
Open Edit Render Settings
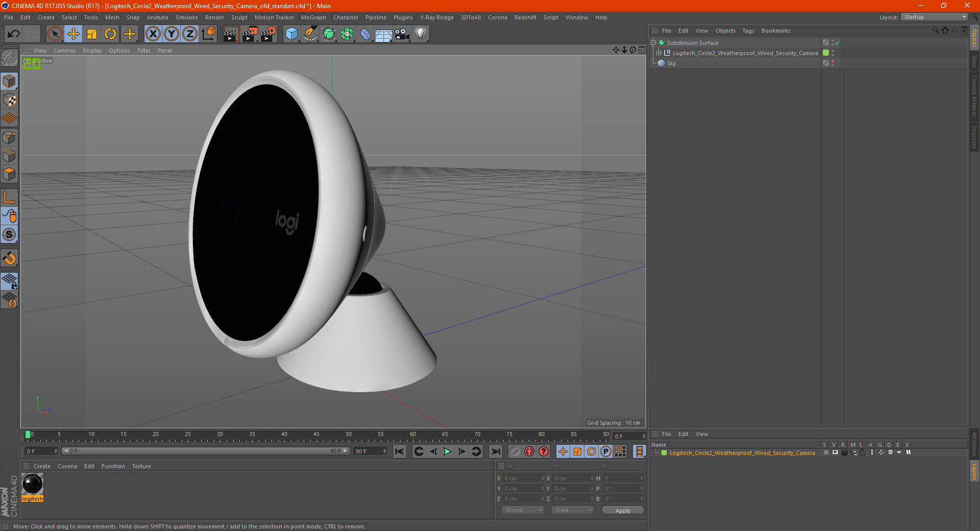pyautogui.click(x=268, y=34)
